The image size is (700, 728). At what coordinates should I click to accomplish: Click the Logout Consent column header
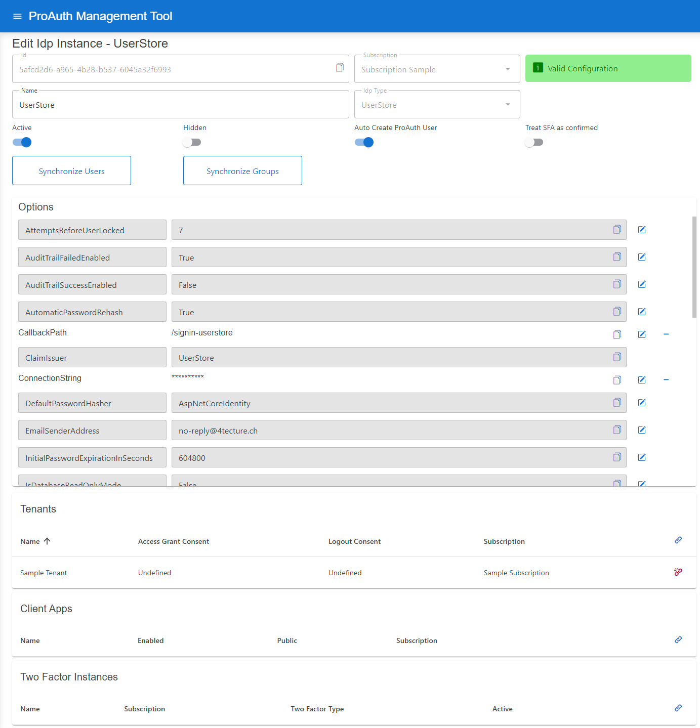(354, 541)
